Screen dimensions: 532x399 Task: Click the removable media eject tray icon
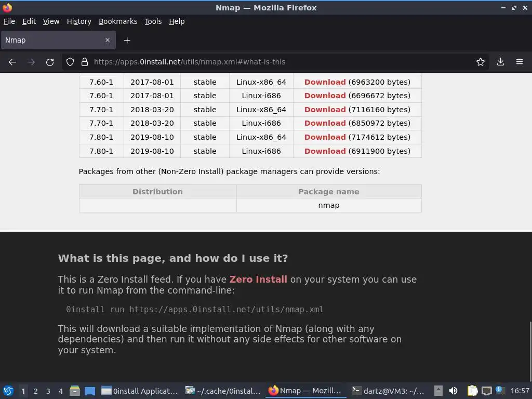(438, 391)
